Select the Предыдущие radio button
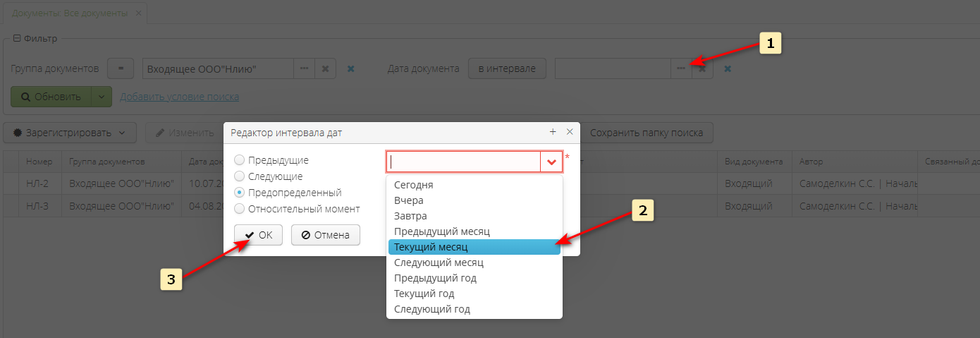 [240, 160]
